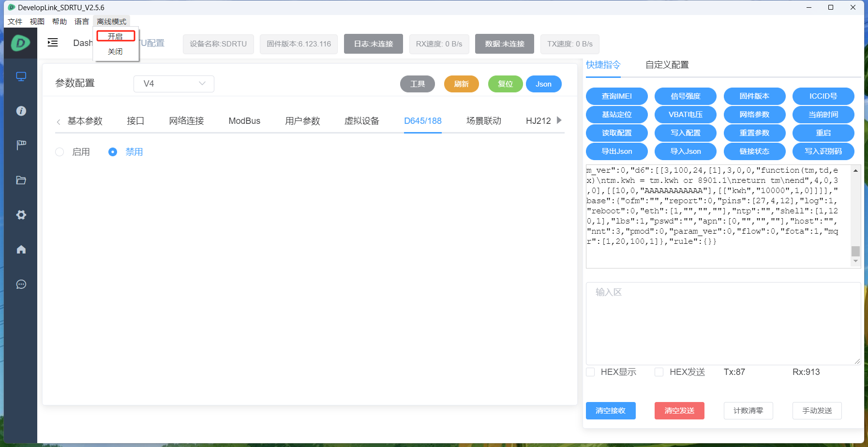Switch to the 网络连接 tab
868x447 pixels.
[x=186, y=121]
